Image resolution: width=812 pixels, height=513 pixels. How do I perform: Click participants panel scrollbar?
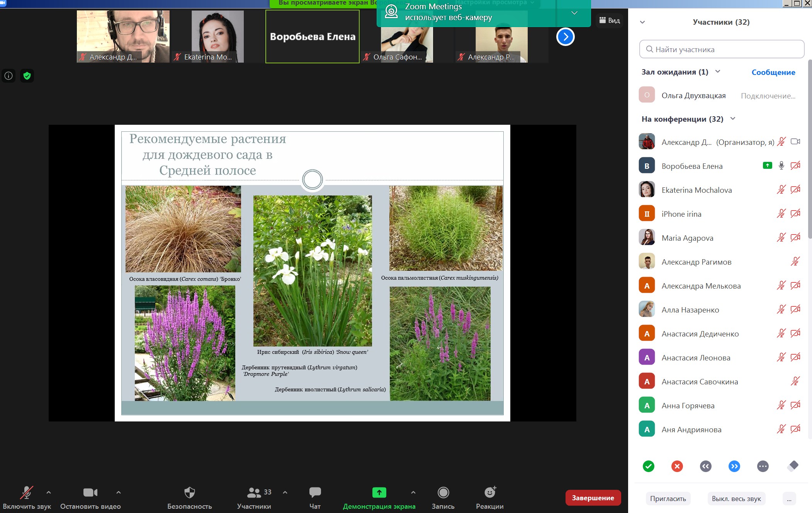[x=810, y=149]
